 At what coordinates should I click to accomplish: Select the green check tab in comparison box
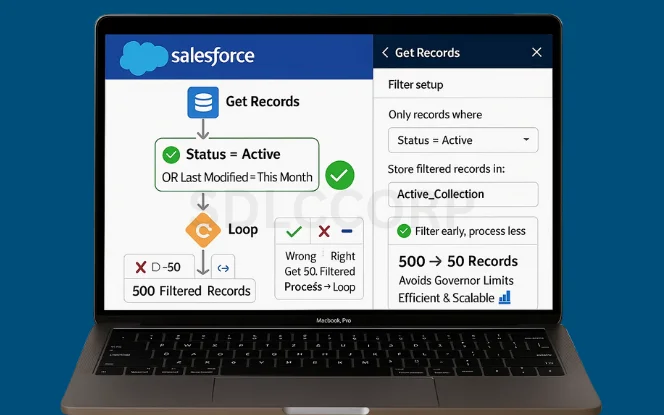(293, 231)
